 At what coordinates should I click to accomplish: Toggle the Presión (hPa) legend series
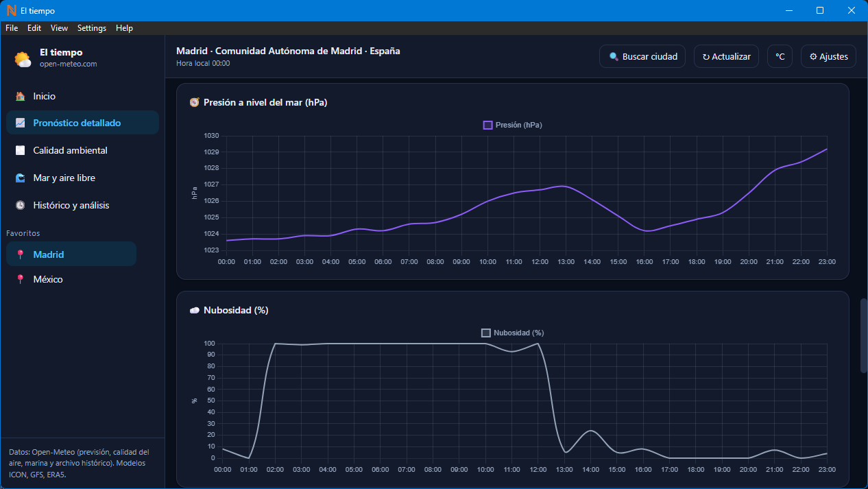513,125
